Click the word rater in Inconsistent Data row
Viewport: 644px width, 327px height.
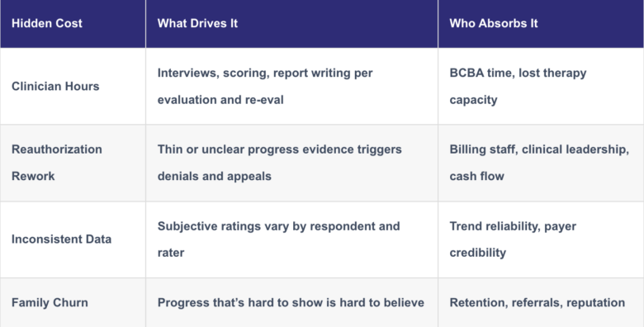(171, 253)
